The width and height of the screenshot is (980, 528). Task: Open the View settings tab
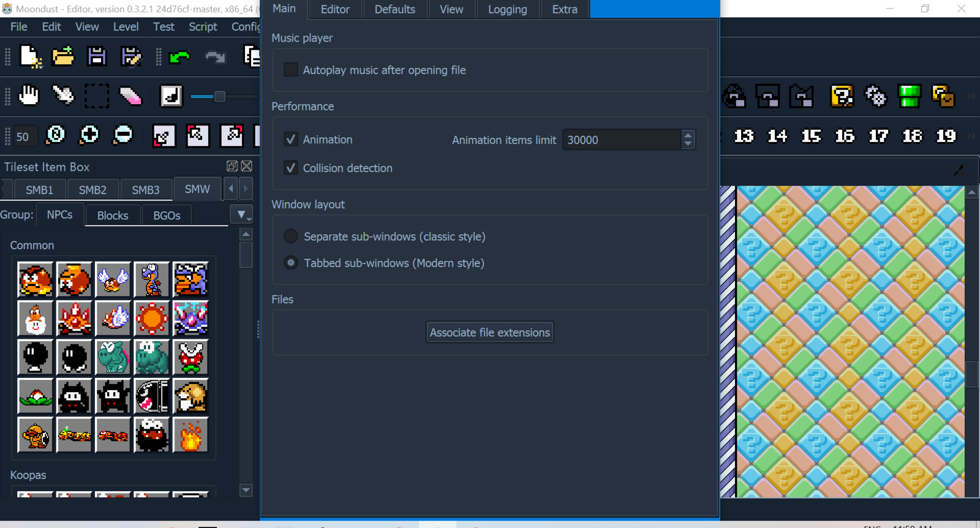(451, 9)
